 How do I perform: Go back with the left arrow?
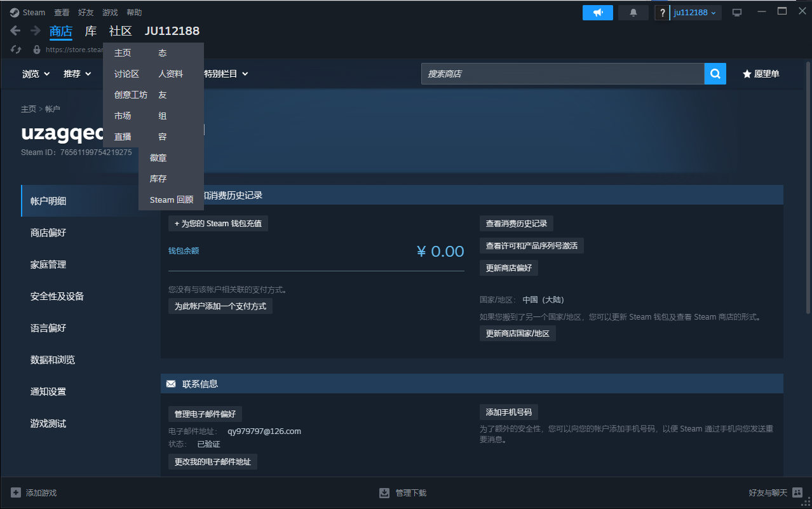point(15,31)
